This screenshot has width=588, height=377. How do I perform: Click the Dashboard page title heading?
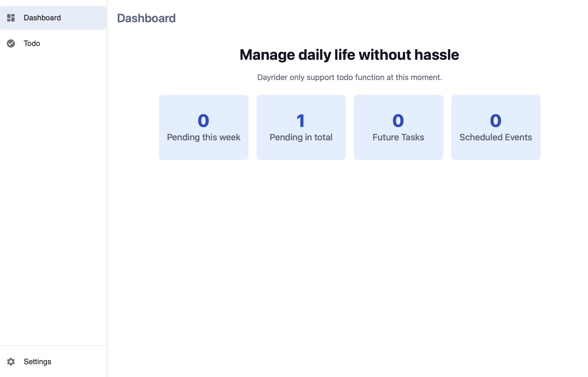coord(146,18)
